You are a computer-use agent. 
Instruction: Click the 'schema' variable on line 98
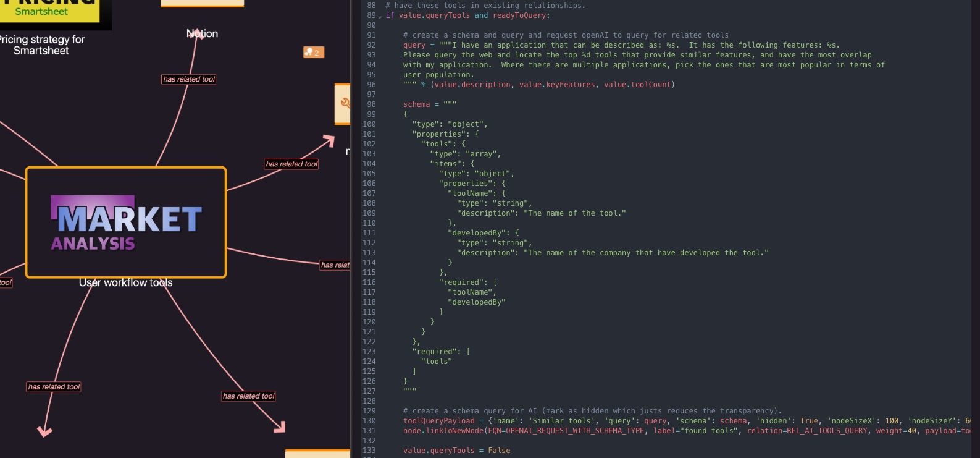(x=416, y=104)
